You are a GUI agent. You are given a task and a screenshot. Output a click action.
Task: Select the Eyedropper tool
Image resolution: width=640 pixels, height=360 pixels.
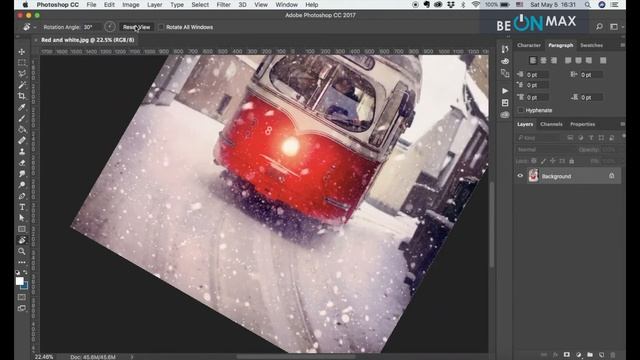pos(22,107)
